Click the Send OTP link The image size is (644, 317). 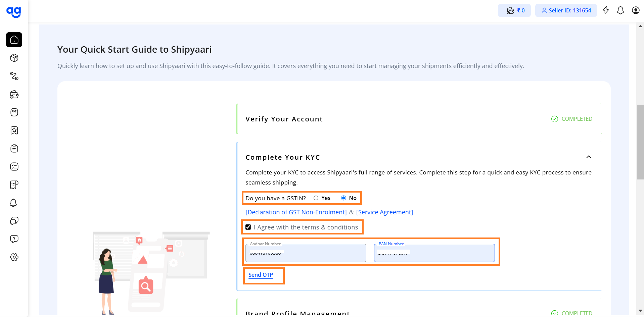coord(261,275)
